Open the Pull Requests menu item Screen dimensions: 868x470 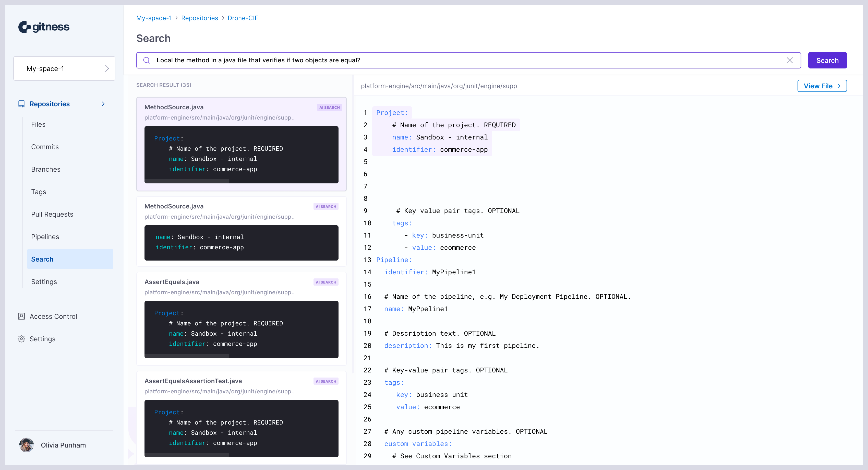52,214
